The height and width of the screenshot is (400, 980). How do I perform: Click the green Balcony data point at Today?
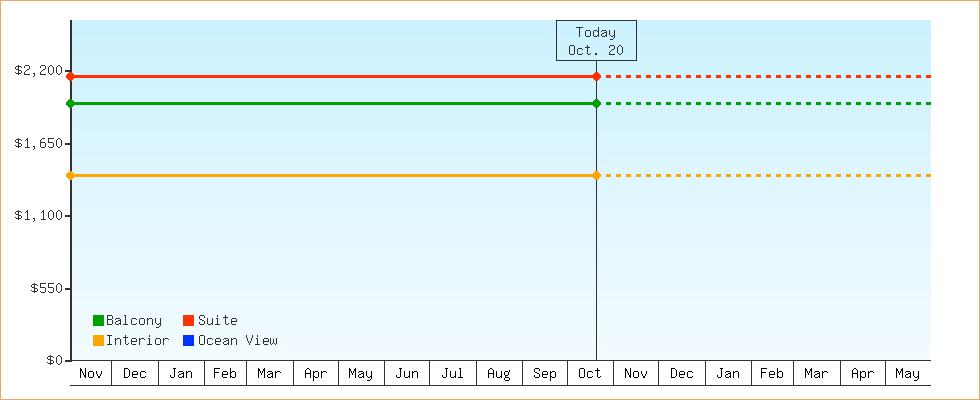pos(596,104)
